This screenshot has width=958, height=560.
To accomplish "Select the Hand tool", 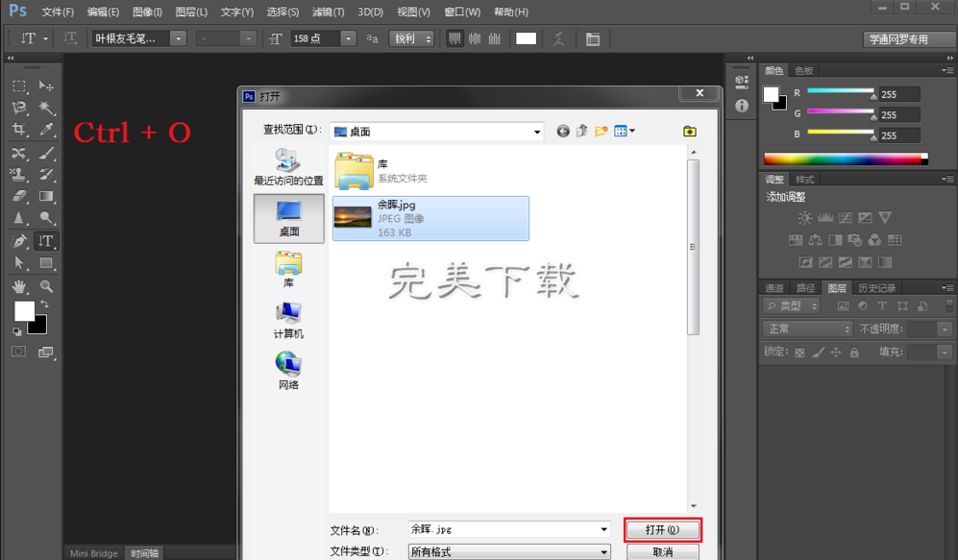I will tap(19, 286).
